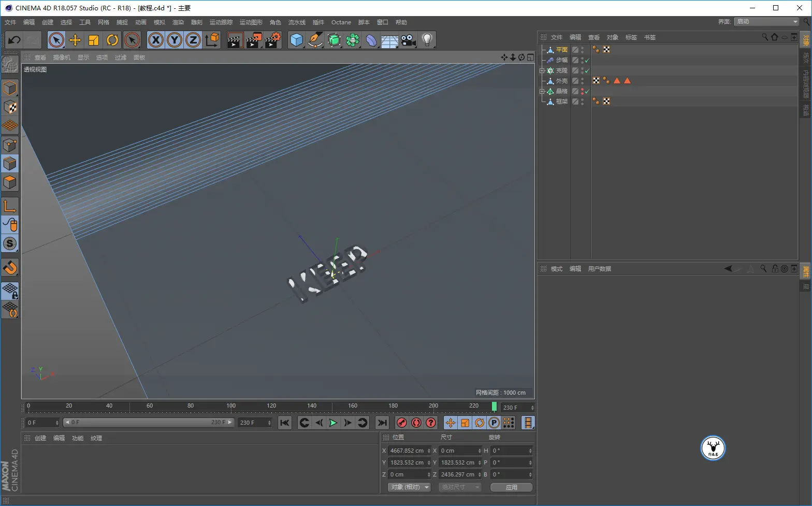The image size is (812, 506).
Task: Search objects with the magnifier in Object Manager
Action: (x=765, y=37)
